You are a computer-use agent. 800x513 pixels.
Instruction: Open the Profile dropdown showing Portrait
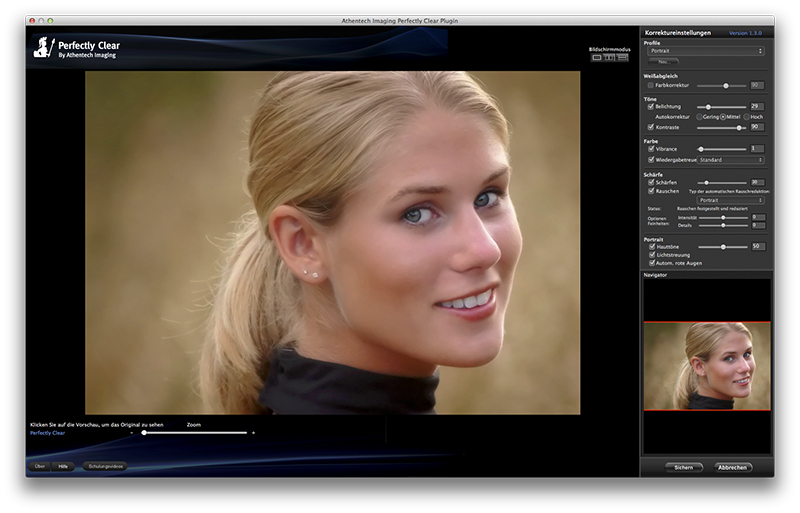click(x=704, y=51)
